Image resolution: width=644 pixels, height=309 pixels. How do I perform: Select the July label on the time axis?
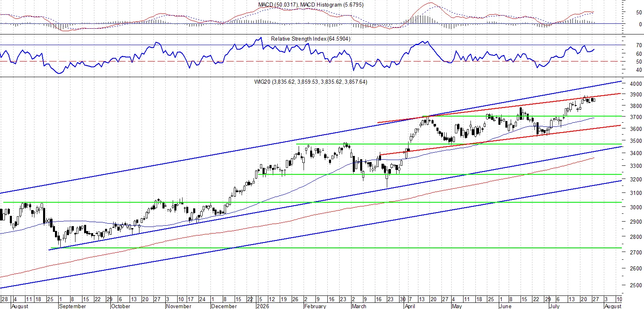click(x=554, y=306)
